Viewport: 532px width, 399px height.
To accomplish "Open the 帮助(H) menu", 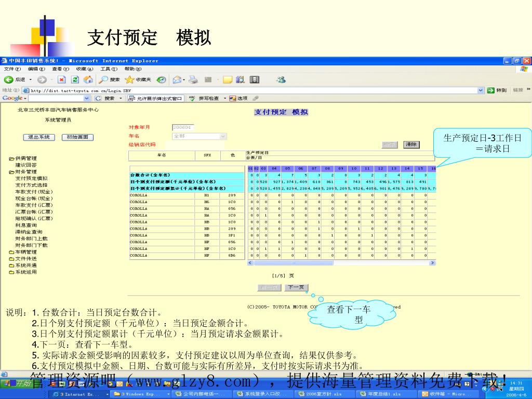I will click(x=132, y=69).
